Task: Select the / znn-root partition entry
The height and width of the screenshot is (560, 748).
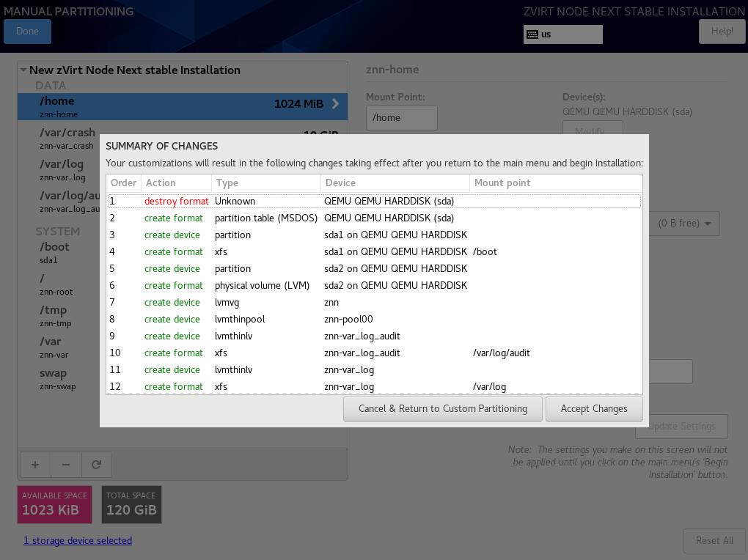Action: [x=59, y=284]
